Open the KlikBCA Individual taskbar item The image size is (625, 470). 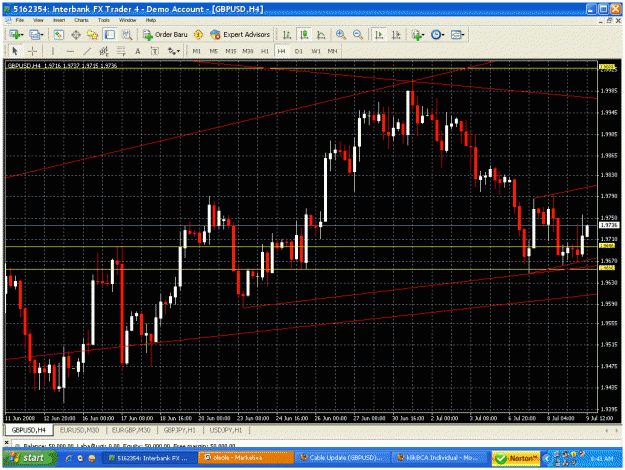[x=438, y=458]
